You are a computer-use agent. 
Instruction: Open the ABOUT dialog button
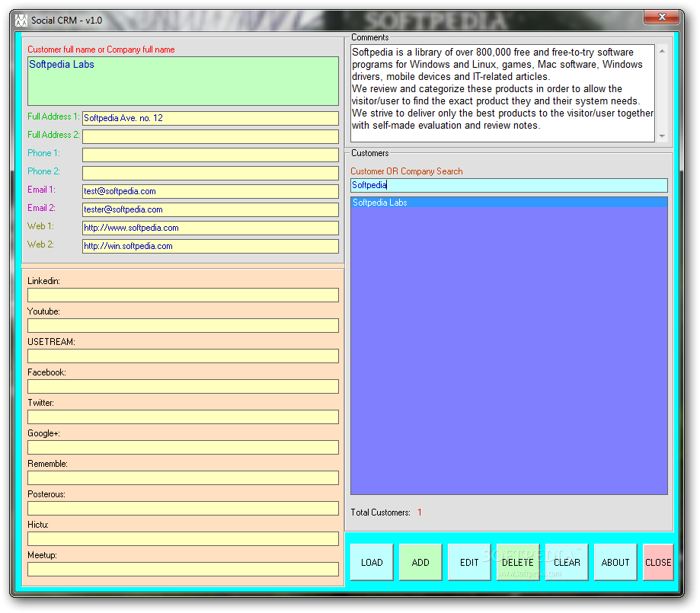[x=615, y=562]
